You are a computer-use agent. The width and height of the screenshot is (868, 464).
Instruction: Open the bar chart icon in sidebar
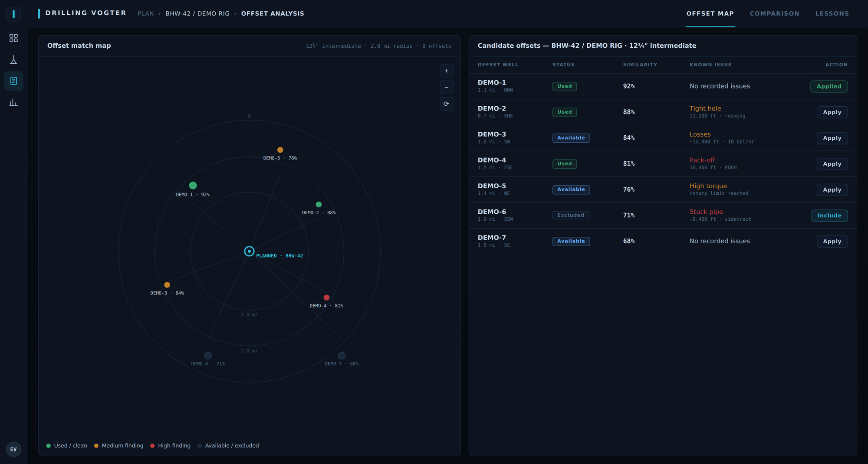point(13,102)
